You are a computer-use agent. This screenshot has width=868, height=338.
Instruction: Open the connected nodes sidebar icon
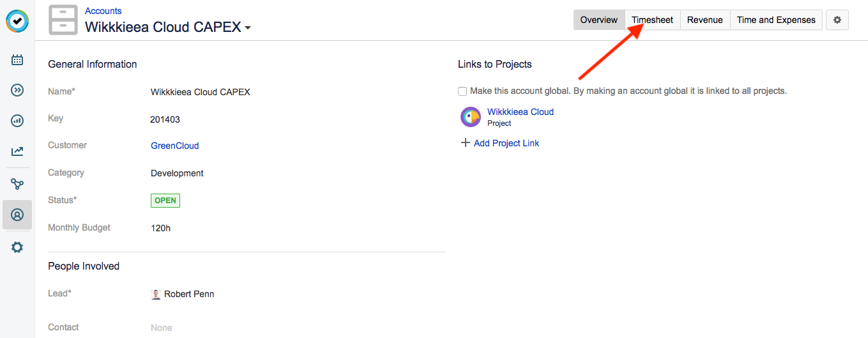[17, 184]
